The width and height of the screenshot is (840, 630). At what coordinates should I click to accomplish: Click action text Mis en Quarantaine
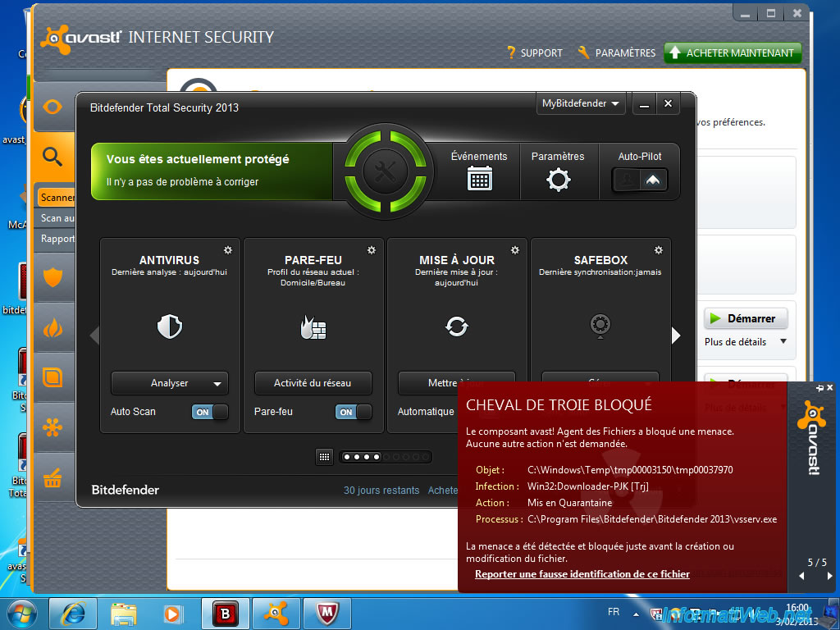click(x=569, y=503)
